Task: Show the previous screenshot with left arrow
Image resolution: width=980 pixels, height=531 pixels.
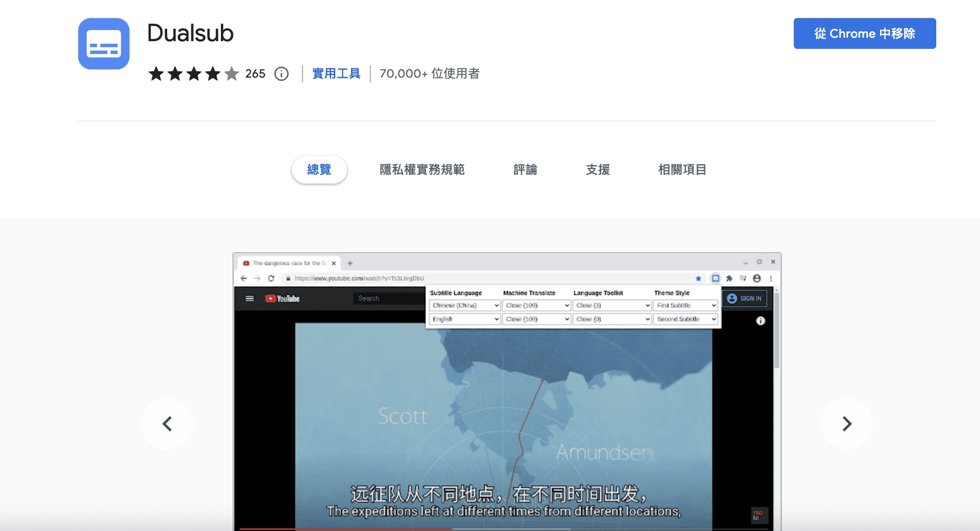Action: [x=167, y=424]
